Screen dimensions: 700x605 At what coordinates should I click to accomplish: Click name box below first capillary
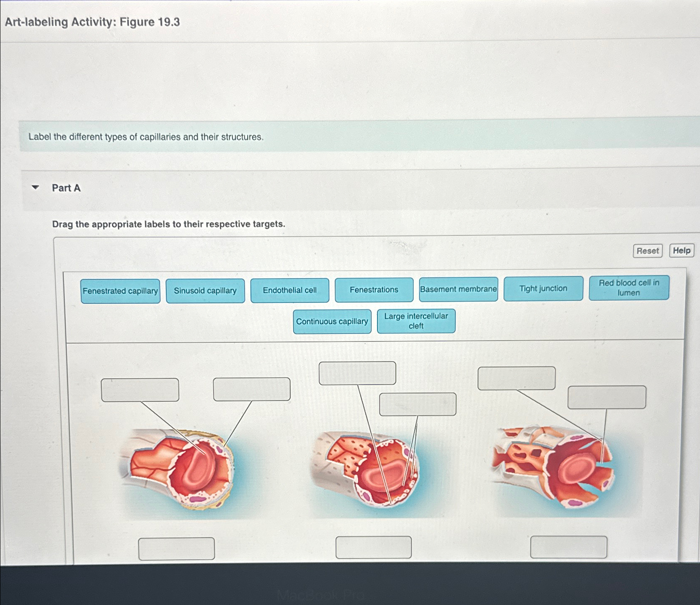click(x=176, y=549)
